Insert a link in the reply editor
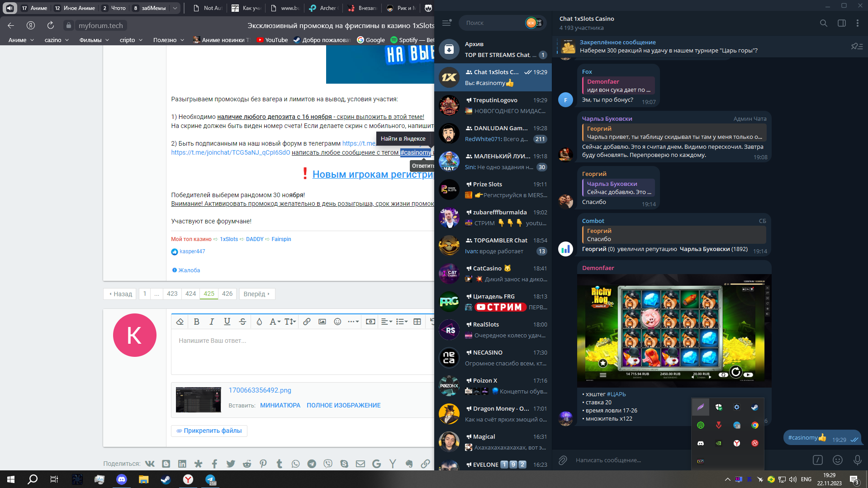868x488 pixels. click(307, 322)
